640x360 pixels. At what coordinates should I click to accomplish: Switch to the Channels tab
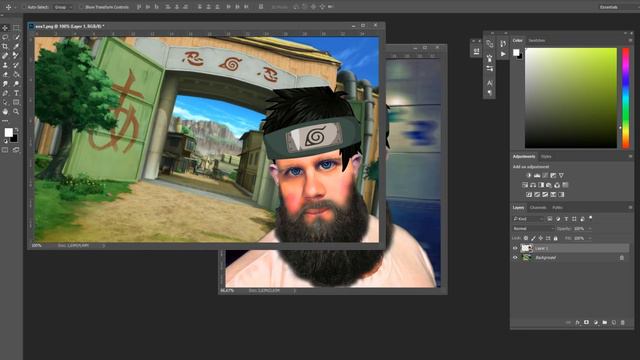point(538,207)
